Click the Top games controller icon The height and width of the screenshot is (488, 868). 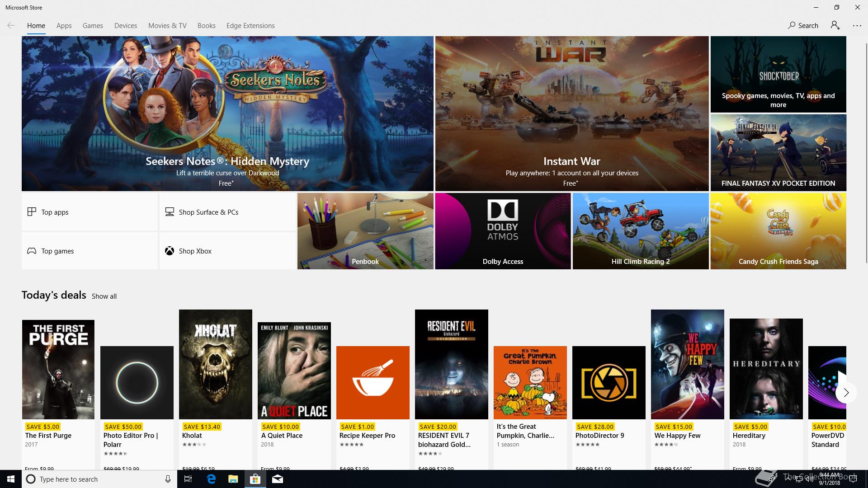[x=32, y=251]
